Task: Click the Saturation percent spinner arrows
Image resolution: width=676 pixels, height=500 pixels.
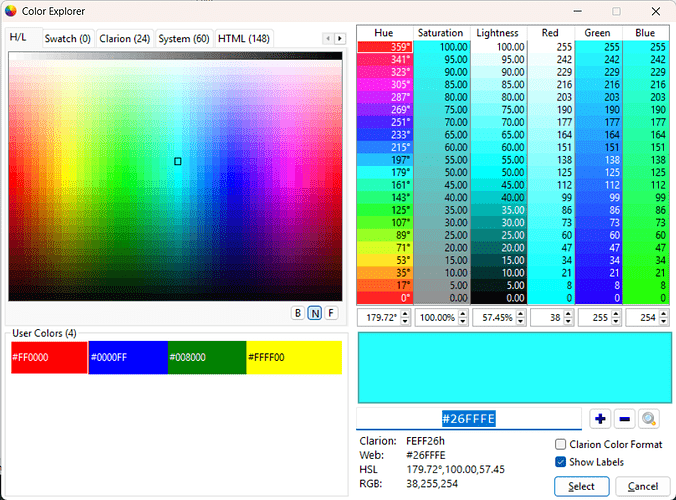Action: point(463,318)
